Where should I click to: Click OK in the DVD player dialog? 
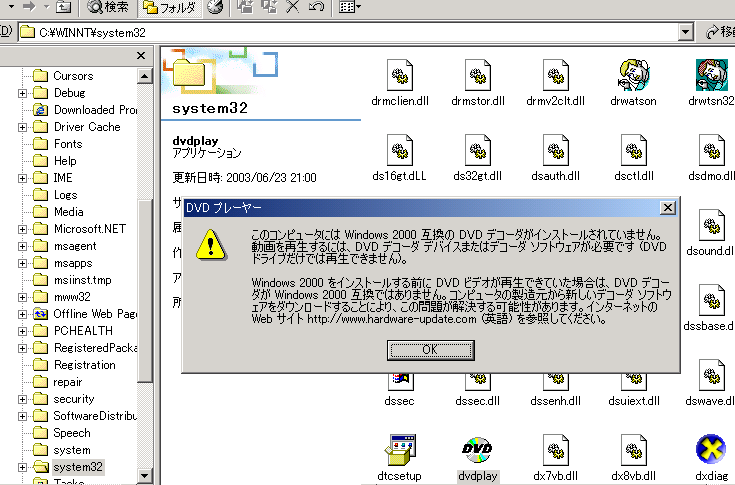point(430,350)
